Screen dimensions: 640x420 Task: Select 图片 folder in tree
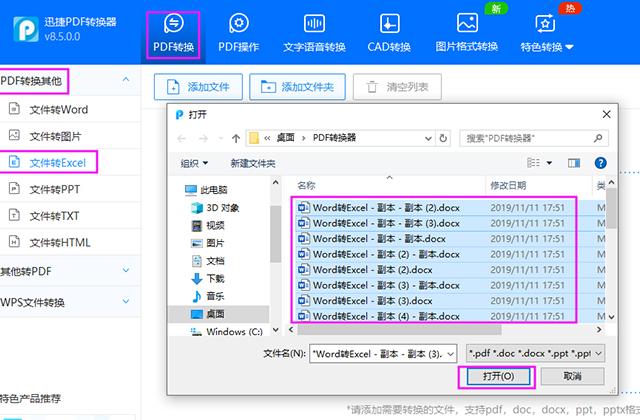(208, 243)
